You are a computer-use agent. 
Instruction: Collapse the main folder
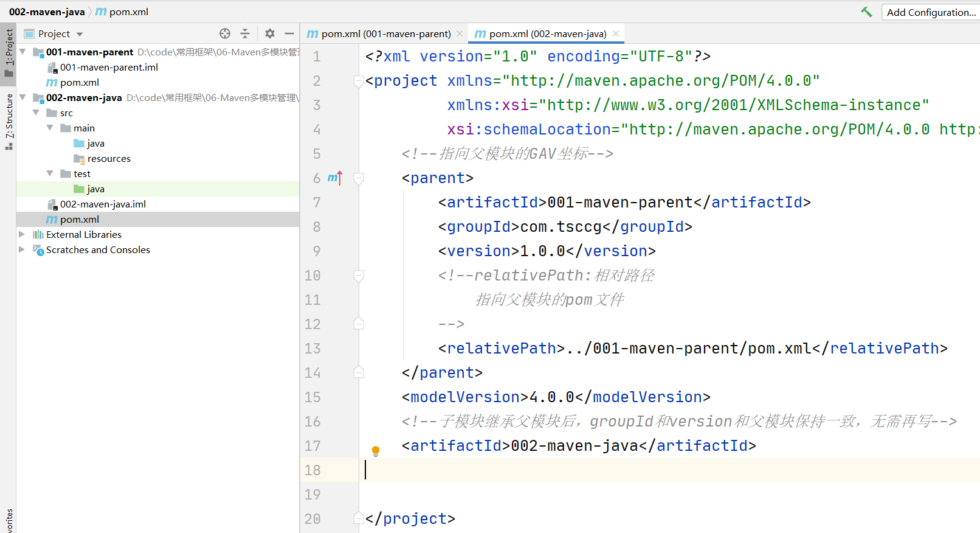click(50, 128)
